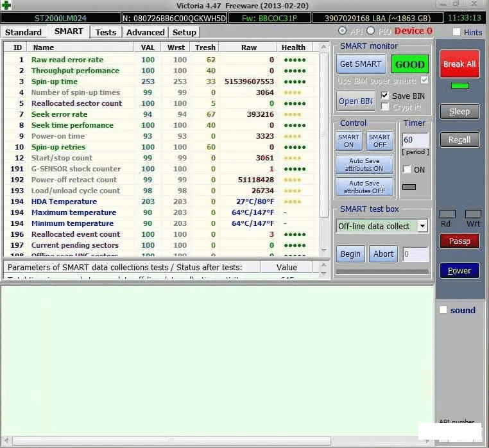Enable the sound checkbox

click(x=443, y=310)
